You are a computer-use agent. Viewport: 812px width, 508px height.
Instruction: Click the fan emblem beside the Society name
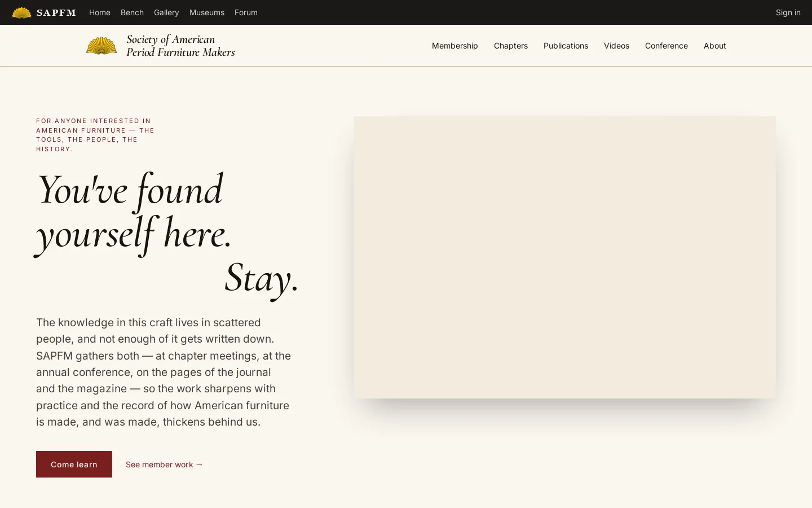click(x=101, y=46)
